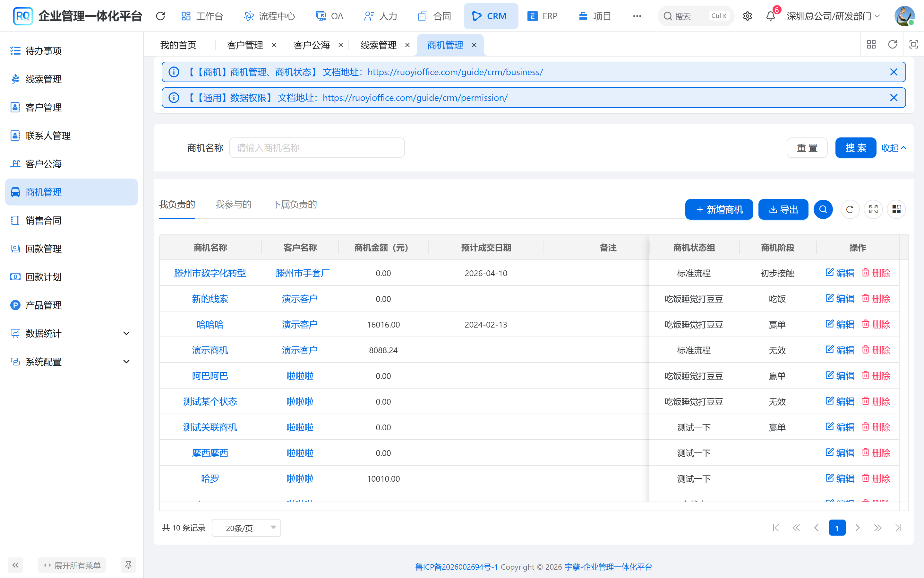
Task: Open the 流程中心 top menu
Action: click(x=269, y=16)
